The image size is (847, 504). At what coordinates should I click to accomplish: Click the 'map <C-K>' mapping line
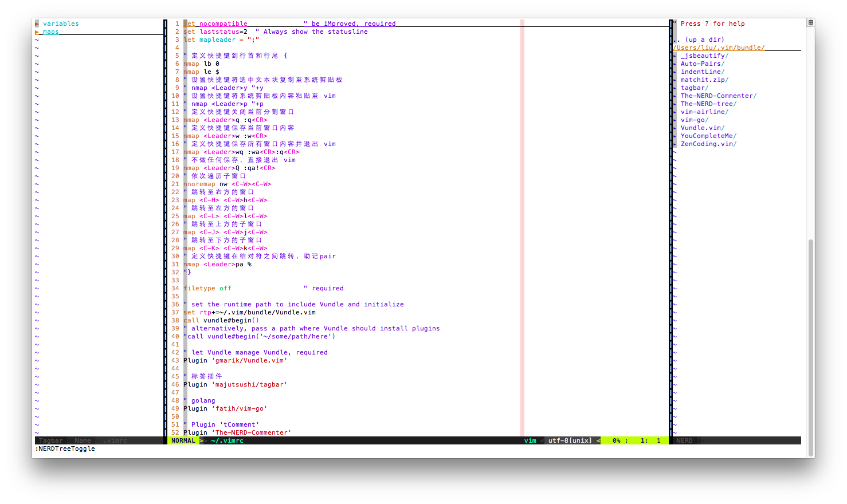pos(225,249)
